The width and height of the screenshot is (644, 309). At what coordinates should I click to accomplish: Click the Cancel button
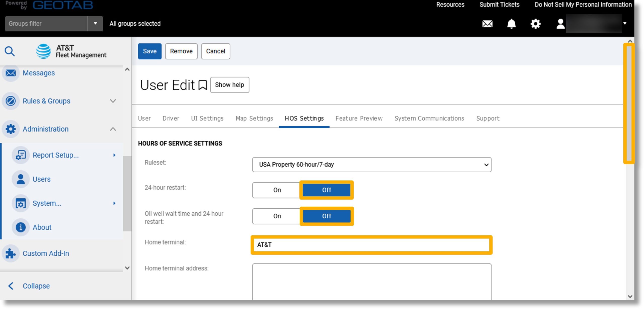point(216,51)
